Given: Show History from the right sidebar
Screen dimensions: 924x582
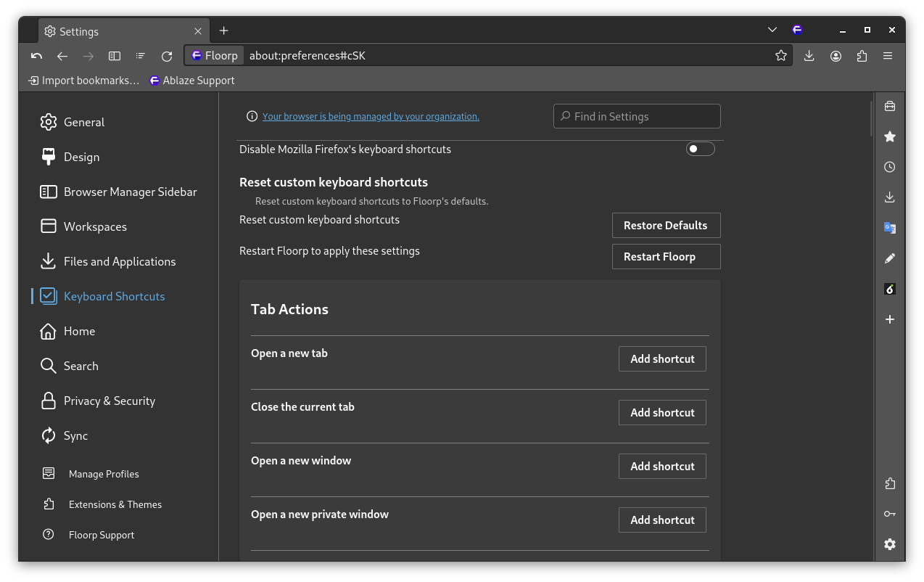Looking at the screenshot, I should click(890, 167).
